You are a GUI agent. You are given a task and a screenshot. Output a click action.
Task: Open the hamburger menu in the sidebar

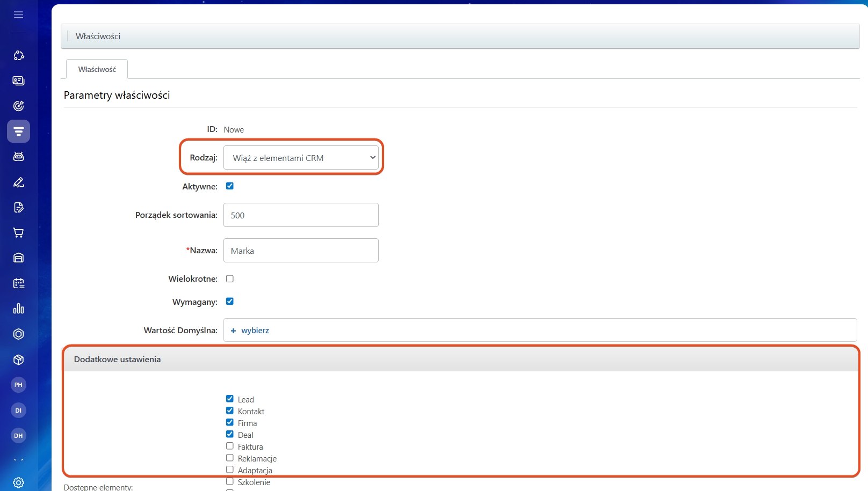coord(18,15)
